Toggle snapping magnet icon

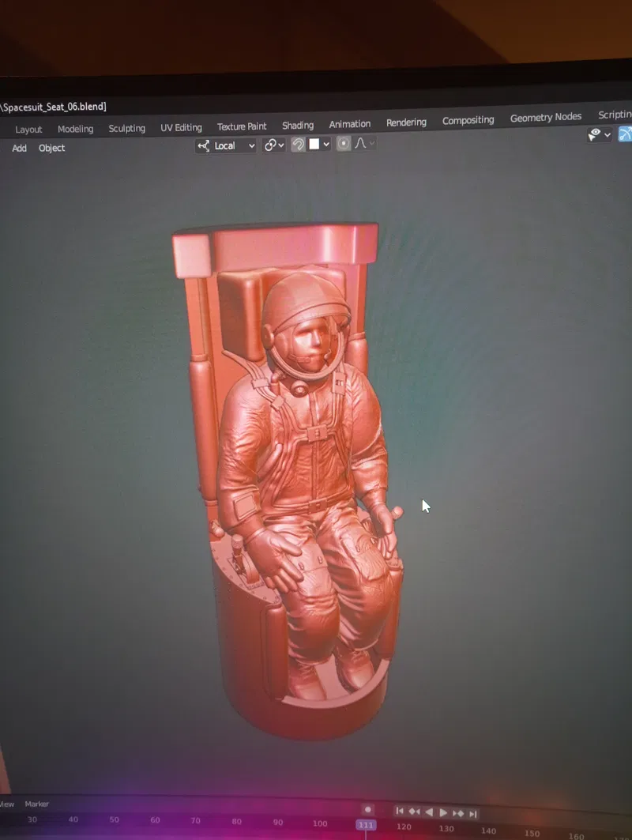tap(299, 145)
